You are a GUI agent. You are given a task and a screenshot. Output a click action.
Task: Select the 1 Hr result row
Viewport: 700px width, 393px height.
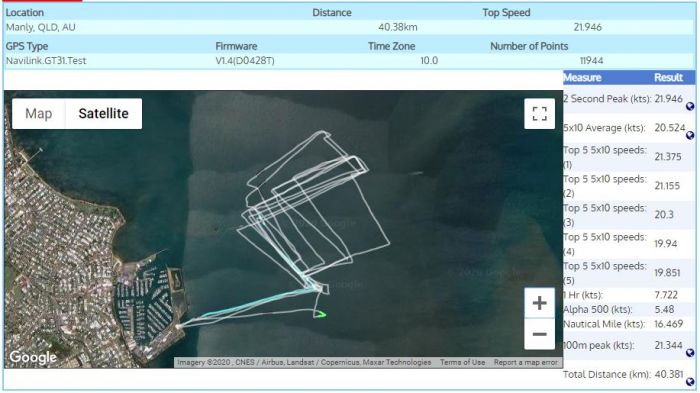point(629,295)
